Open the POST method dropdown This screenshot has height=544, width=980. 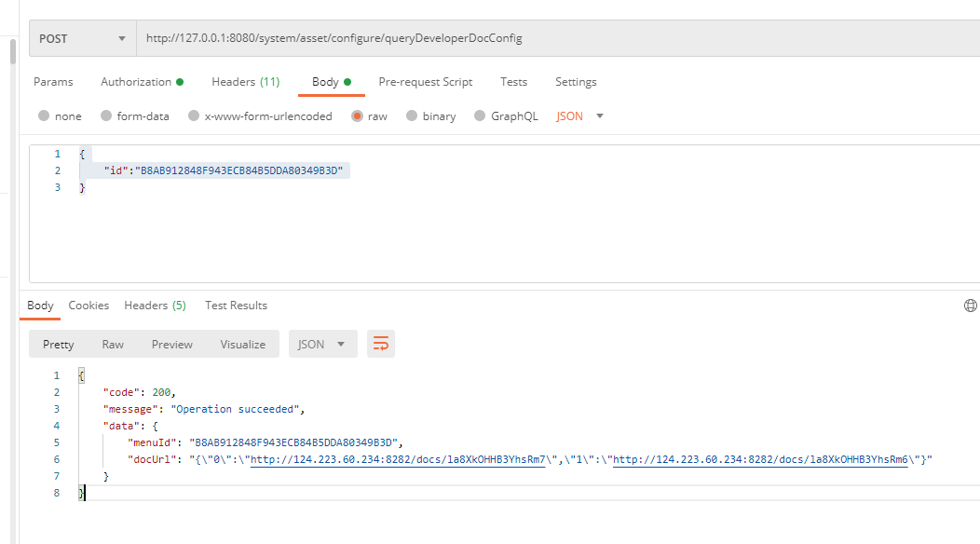[x=82, y=39]
